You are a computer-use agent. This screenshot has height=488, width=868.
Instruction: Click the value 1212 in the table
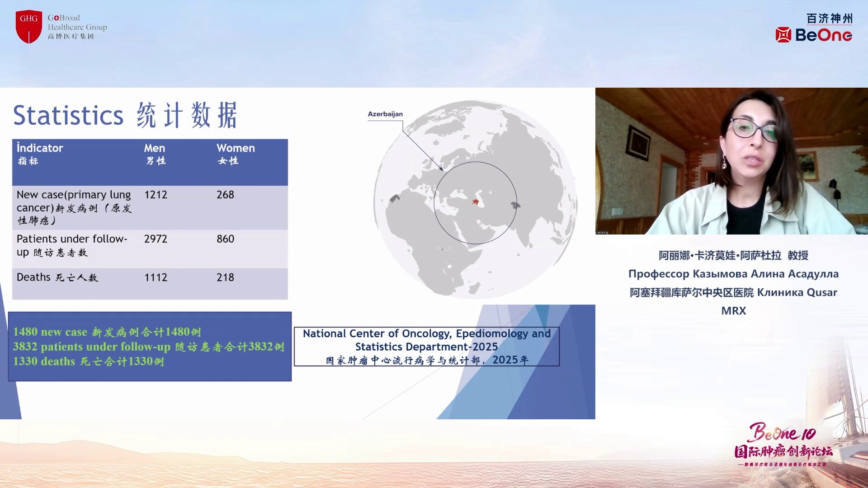point(156,195)
